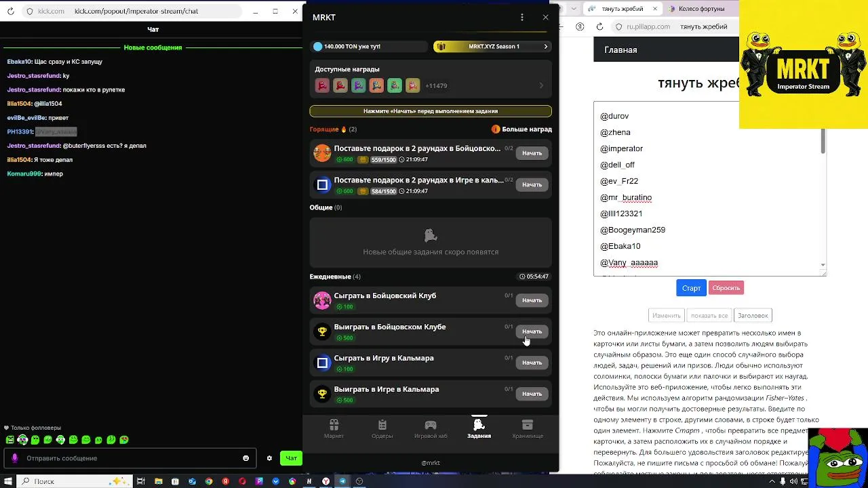Open Microsoft Store from taskbar
The image size is (868, 488).
(175, 481)
